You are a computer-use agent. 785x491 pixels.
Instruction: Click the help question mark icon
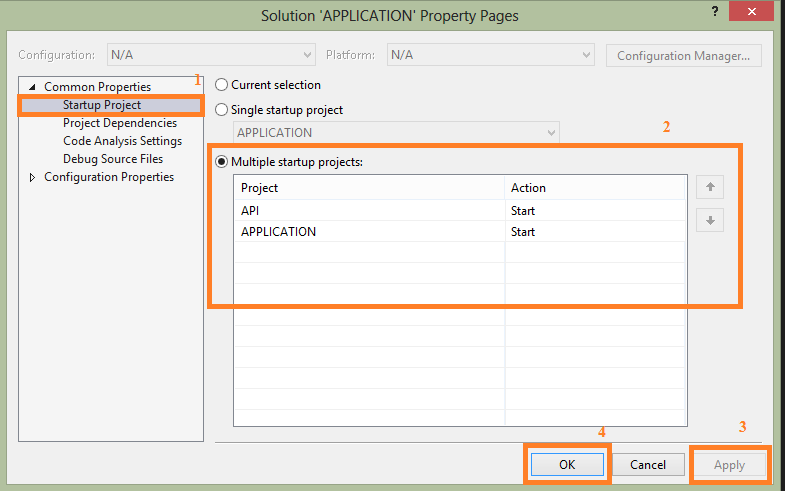pos(713,11)
